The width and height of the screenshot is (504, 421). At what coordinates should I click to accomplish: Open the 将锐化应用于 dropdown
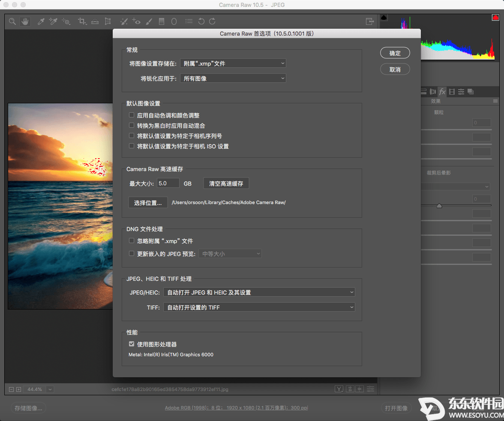[233, 78]
